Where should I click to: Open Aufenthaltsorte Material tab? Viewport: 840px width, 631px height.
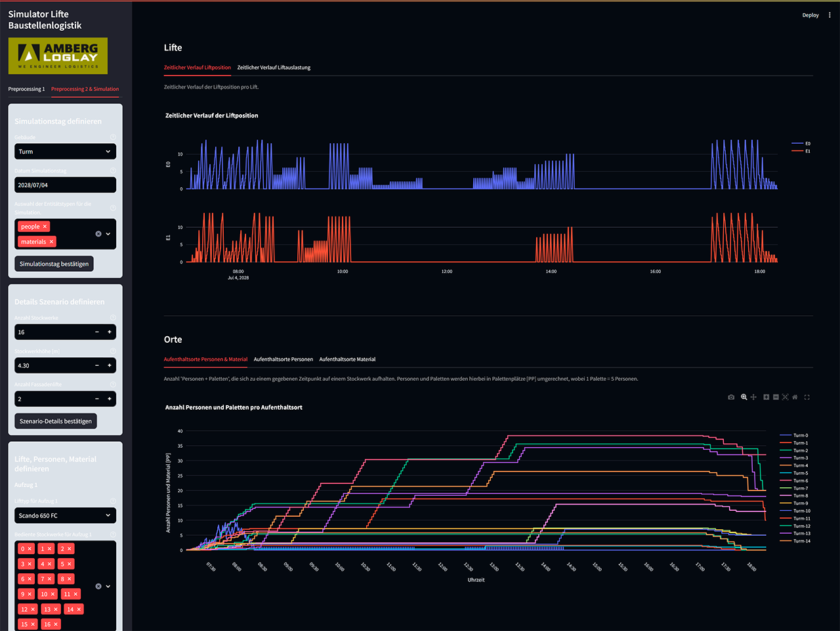click(x=347, y=359)
